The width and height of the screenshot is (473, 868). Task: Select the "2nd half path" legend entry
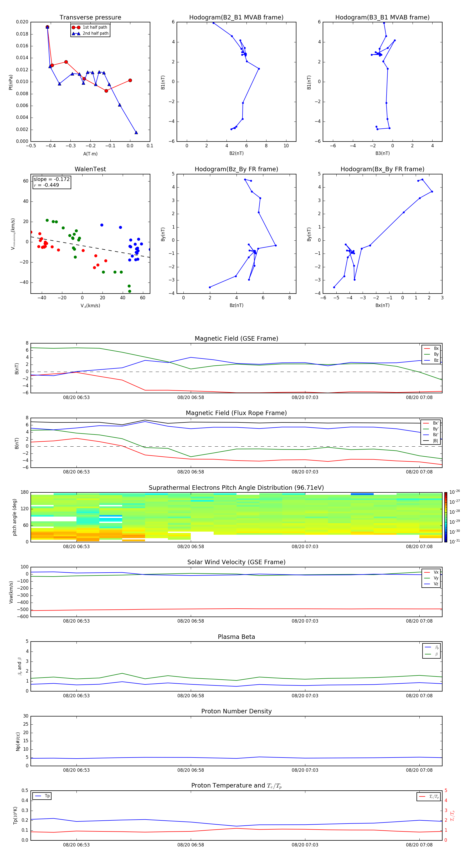coord(90,33)
